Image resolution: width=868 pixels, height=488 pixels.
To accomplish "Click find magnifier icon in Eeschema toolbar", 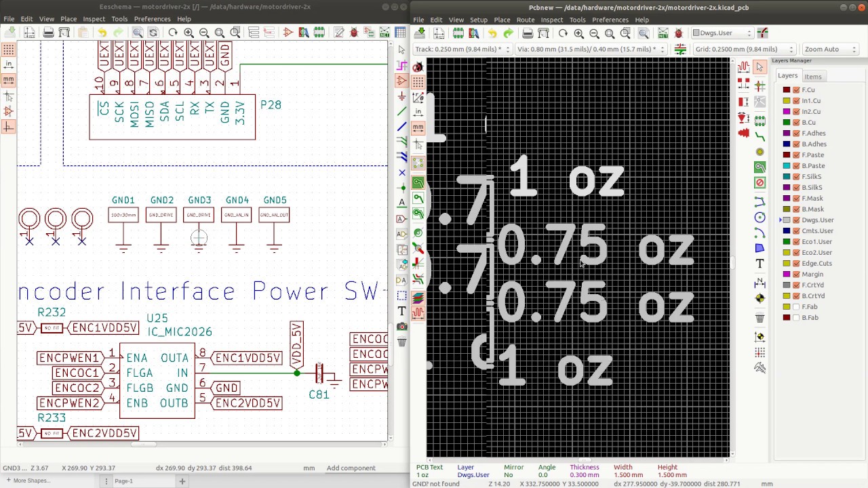I will pyautogui.click(x=138, y=32).
